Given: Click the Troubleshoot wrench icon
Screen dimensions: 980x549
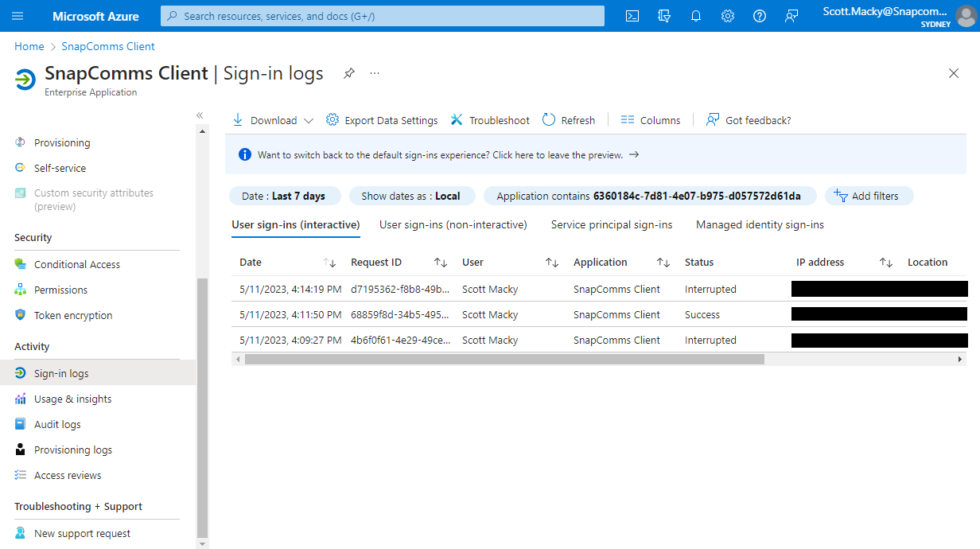Looking at the screenshot, I should coord(457,119).
